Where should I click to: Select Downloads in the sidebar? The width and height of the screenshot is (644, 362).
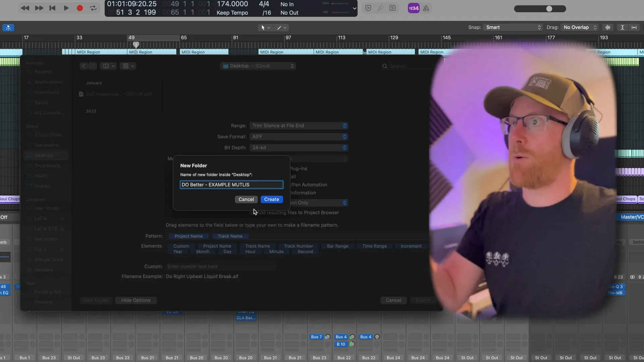(x=47, y=92)
